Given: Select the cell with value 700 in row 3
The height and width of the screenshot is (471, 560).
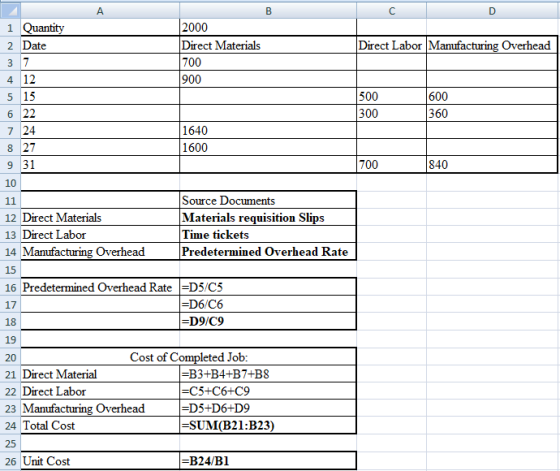Looking at the screenshot, I should 268,62.
